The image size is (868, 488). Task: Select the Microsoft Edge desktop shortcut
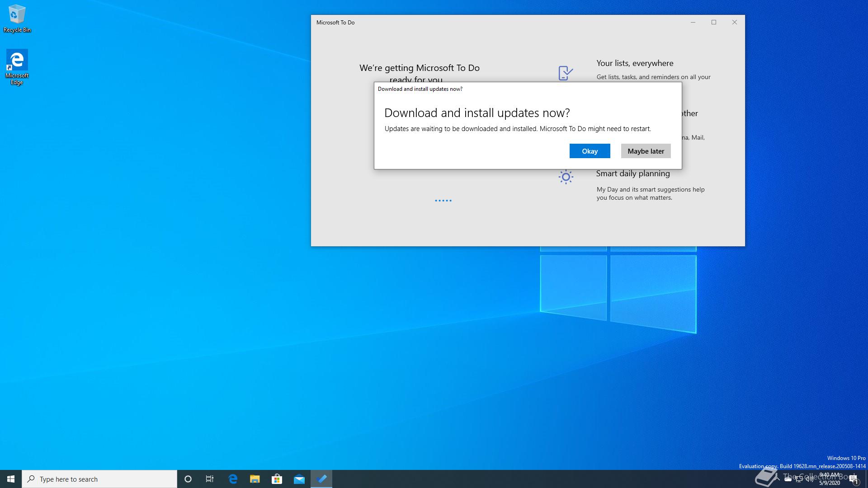pyautogui.click(x=17, y=67)
